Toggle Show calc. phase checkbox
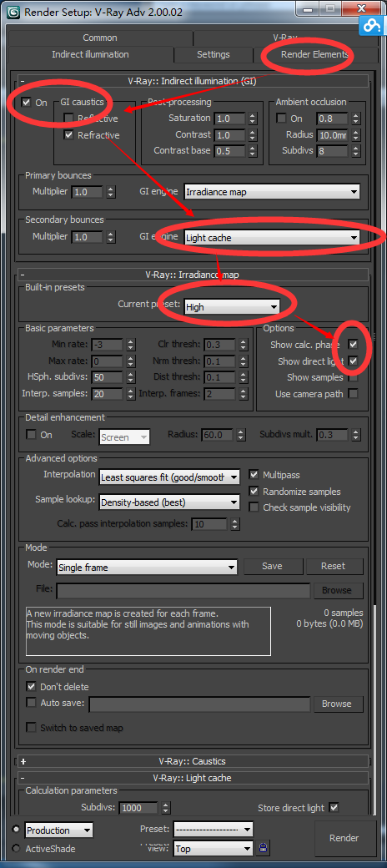 (353, 345)
